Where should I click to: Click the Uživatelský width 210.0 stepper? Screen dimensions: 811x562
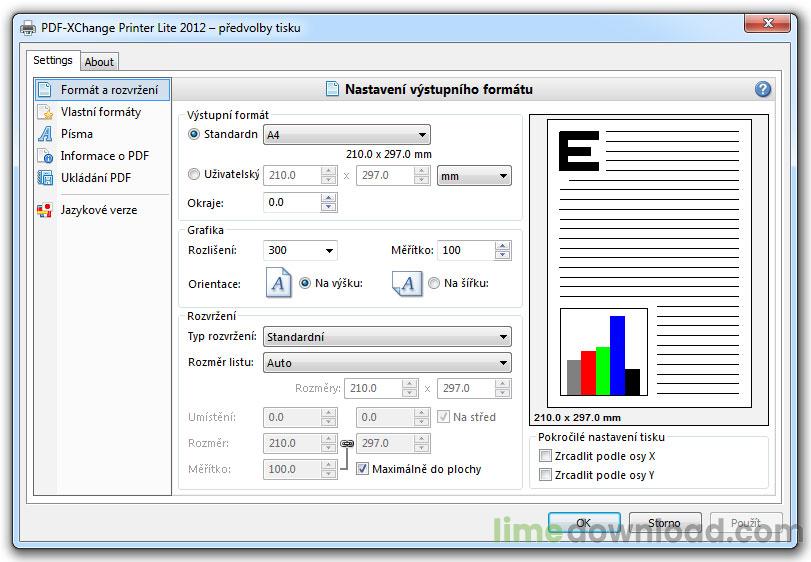click(328, 175)
